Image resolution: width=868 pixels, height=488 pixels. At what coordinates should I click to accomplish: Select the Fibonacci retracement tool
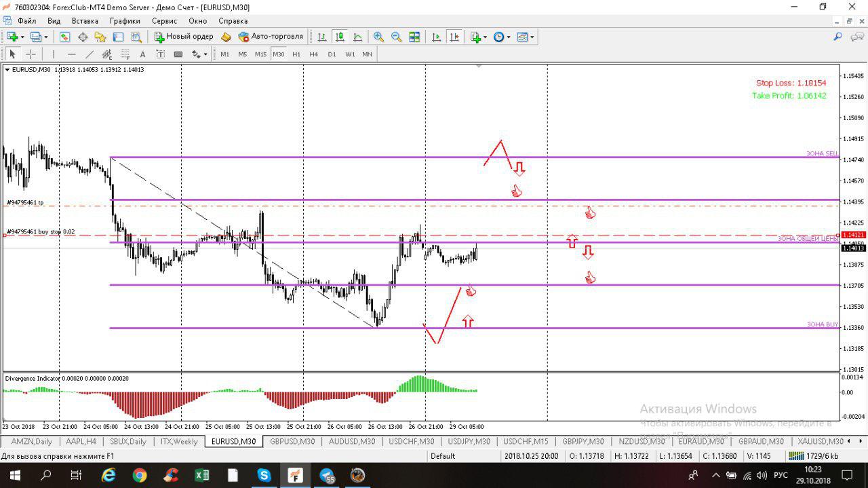coord(125,54)
